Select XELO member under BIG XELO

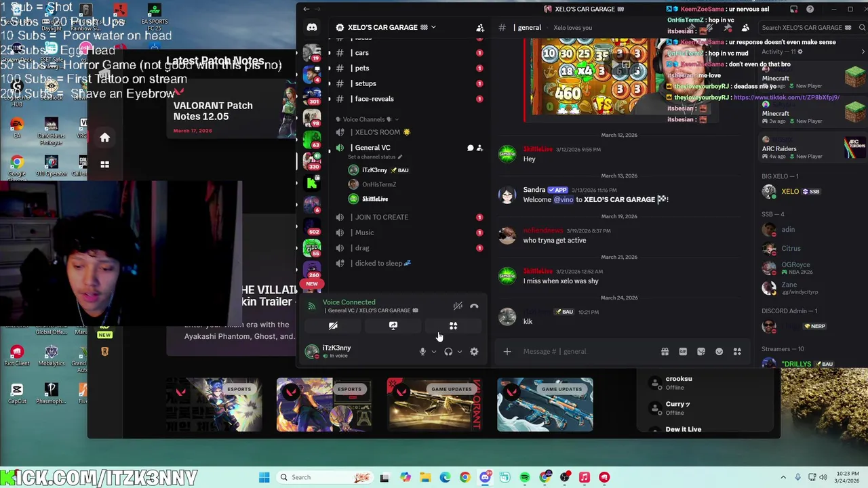(x=790, y=192)
